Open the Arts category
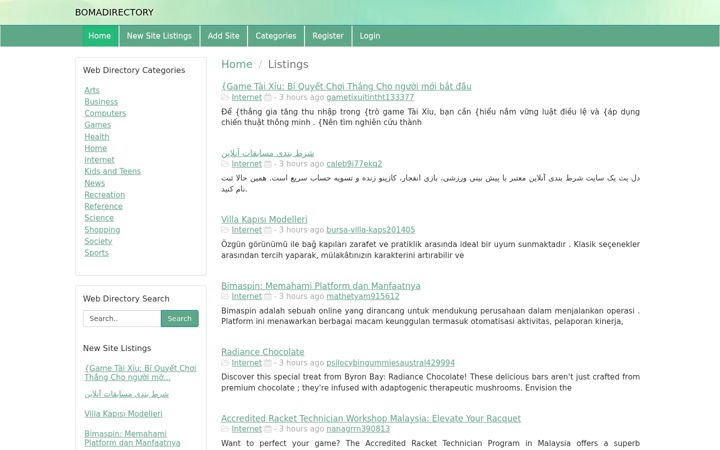Viewport: 720px width, 450px height. [92, 90]
